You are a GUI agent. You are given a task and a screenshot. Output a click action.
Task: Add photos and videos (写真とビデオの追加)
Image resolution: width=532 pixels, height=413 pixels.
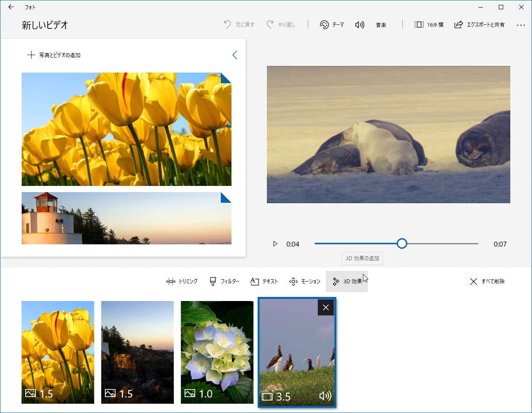54,55
